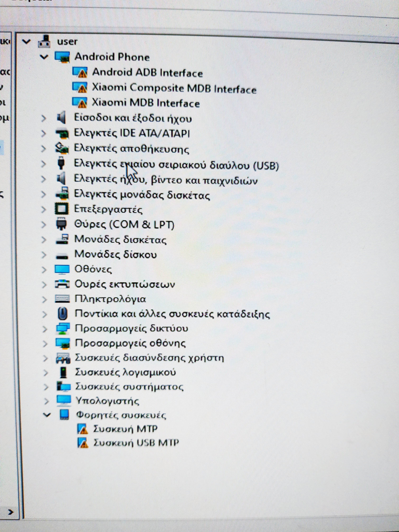Select the Οθόνες category label
This screenshot has width=399, height=532.
[93, 269]
